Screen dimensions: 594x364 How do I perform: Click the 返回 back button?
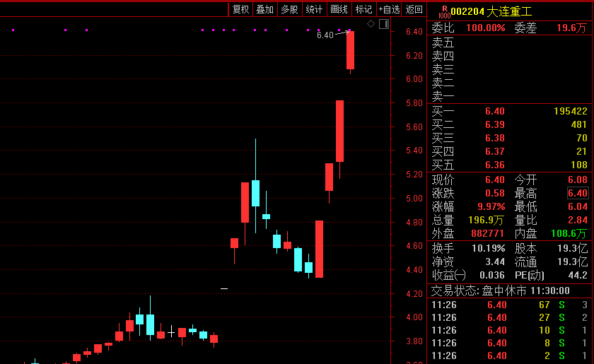[x=414, y=9]
